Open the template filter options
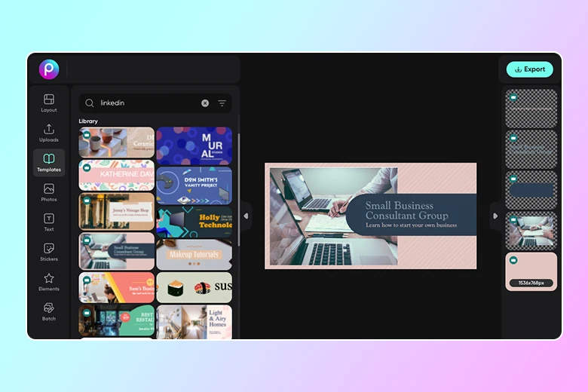The width and height of the screenshot is (588, 392). (222, 103)
